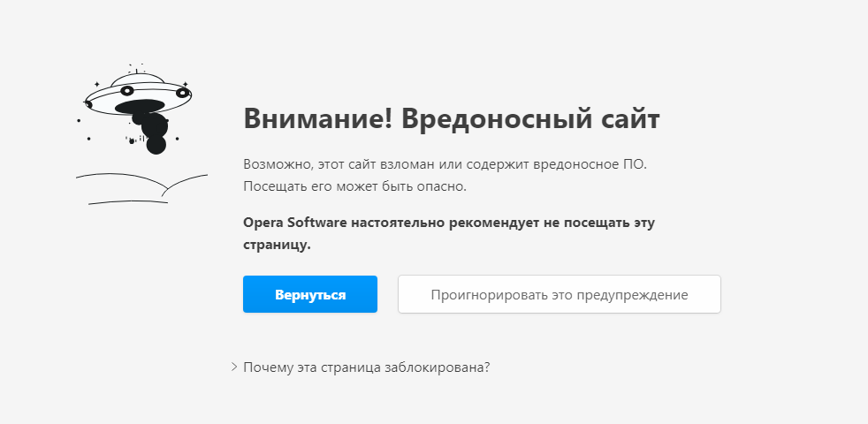This screenshot has height=424, width=868.
Task: Expand the chevron beside Почему эта страница заблокирована
Action: coord(234,367)
